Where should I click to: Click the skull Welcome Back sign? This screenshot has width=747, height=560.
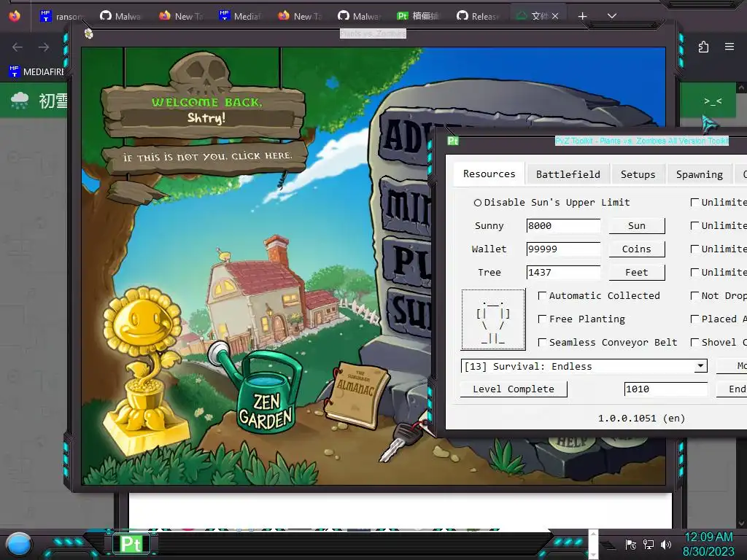[205, 102]
